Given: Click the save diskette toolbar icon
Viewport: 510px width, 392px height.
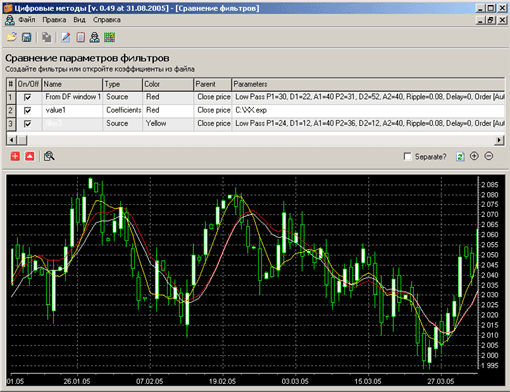Looking at the screenshot, I should (27, 37).
